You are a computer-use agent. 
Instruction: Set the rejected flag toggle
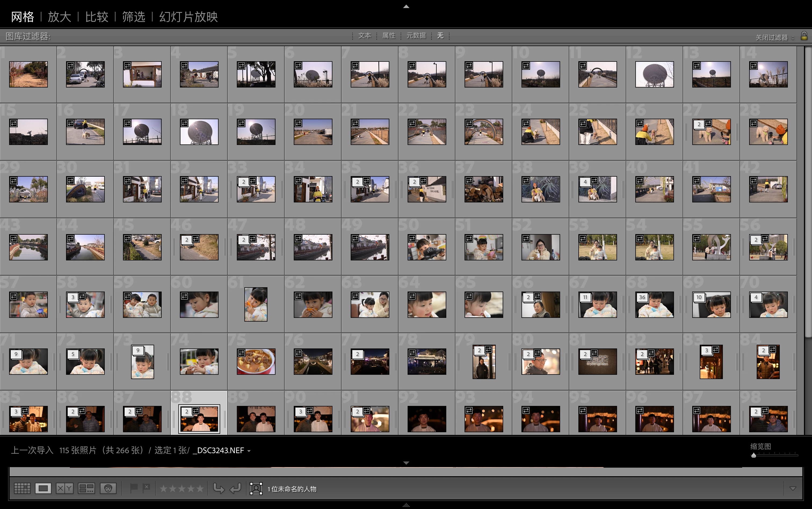pos(146,488)
